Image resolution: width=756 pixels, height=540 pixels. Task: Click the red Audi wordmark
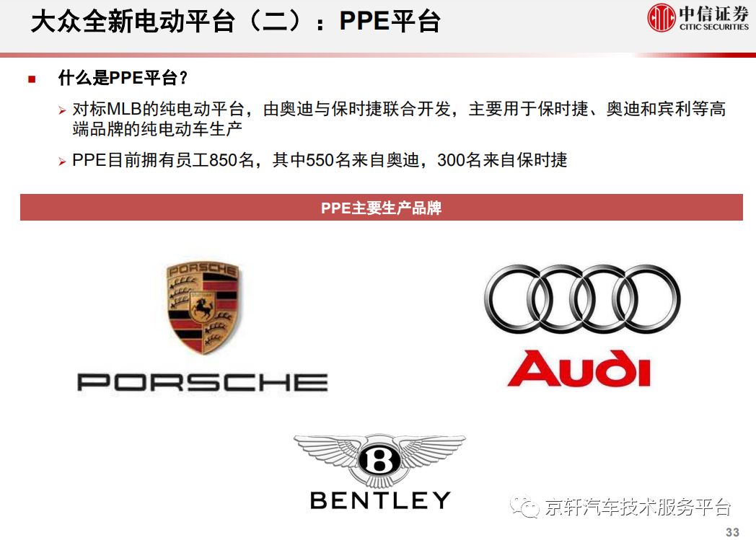[x=579, y=368]
